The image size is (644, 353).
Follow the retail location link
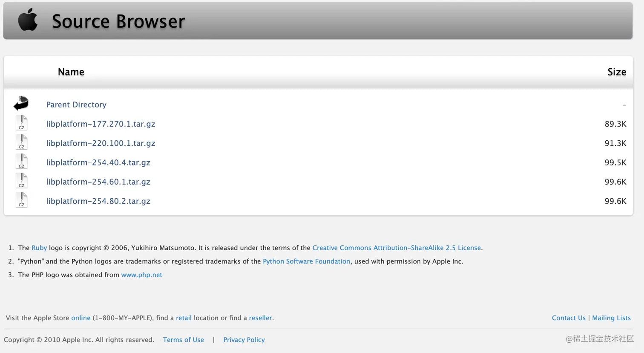(x=184, y=318)
